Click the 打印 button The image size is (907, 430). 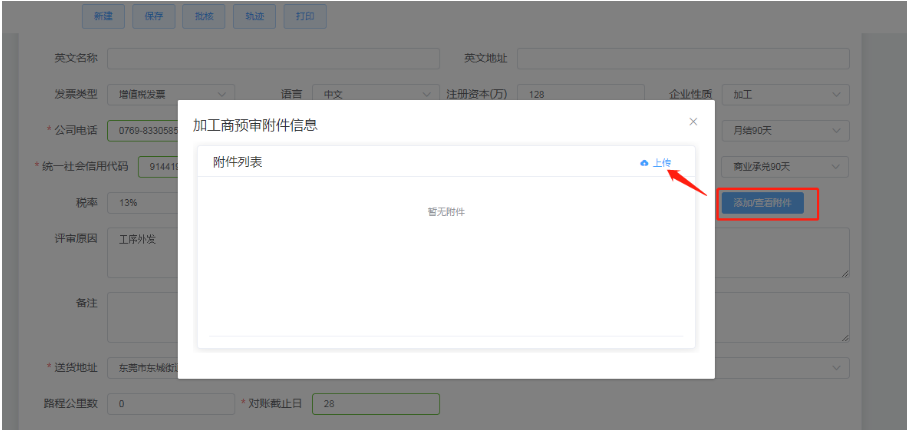tap(305, 17)
